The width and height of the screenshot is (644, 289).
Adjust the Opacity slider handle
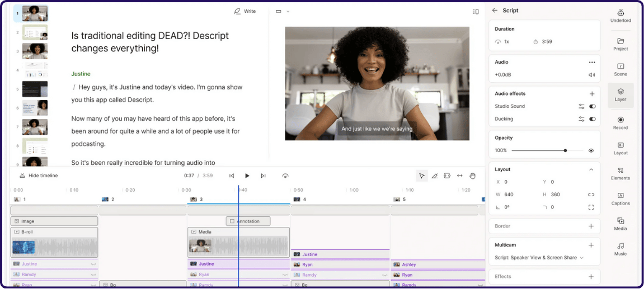(565, 151)
